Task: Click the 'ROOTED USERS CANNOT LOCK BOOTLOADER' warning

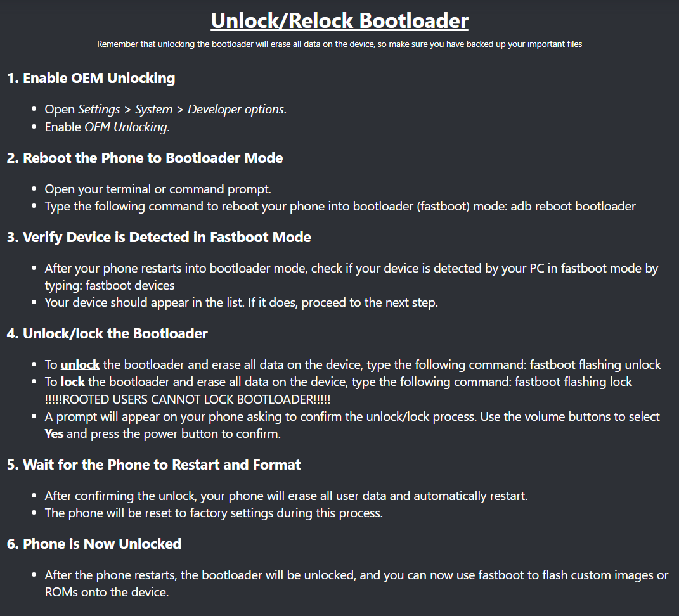Action: click(x=187, y=399)
